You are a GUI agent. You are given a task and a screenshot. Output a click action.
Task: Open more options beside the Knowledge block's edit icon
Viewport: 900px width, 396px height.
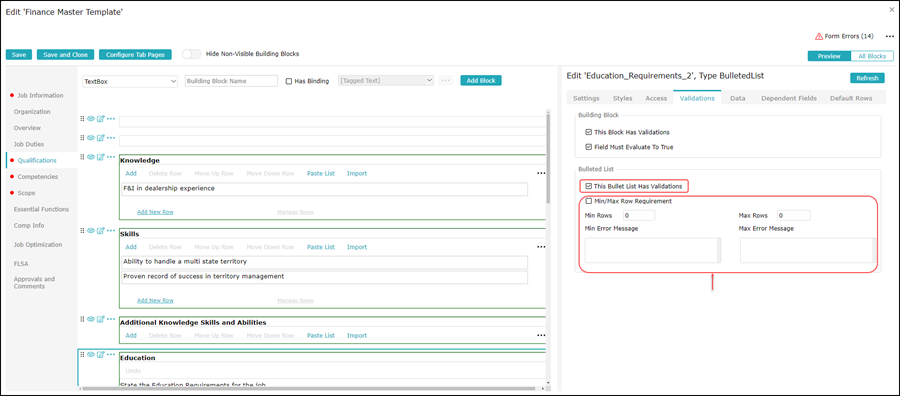(111, 157)
